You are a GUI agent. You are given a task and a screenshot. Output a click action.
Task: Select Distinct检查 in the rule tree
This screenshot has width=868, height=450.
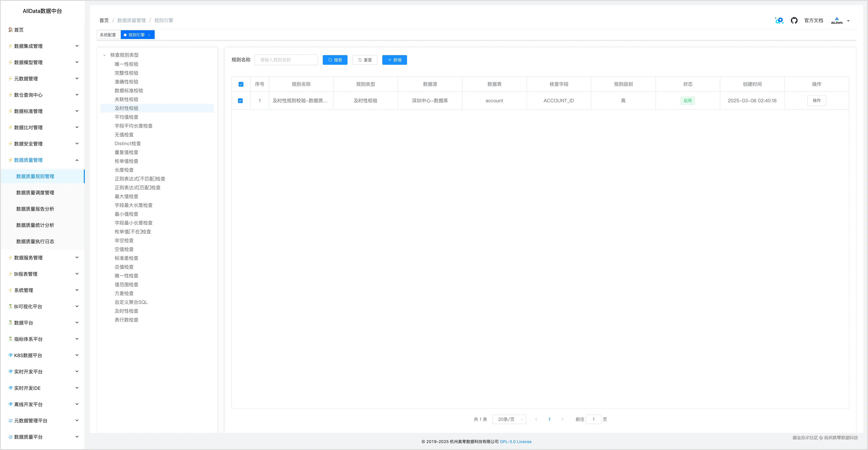[128, 143]
